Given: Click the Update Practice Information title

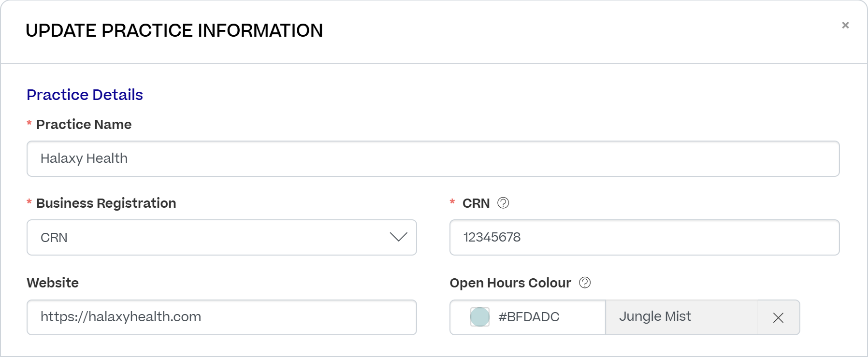Looking at the screenshot, I should [174, 30].
